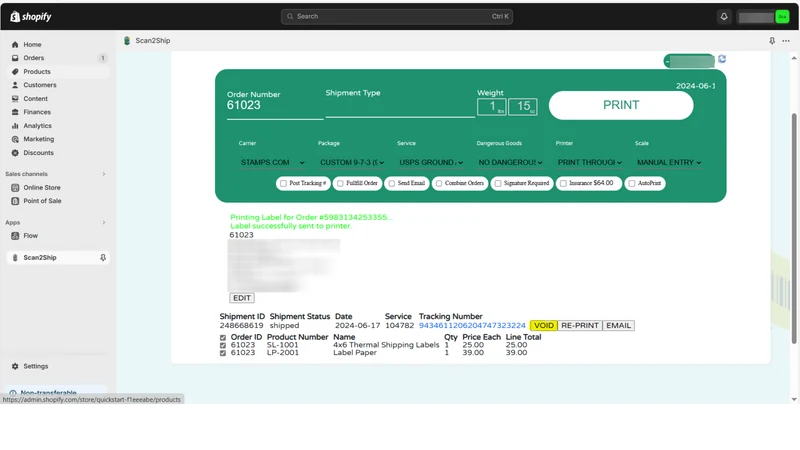Click the search magnifier icon
Viewport: 800px width, 450px height.
coord(290,16)
